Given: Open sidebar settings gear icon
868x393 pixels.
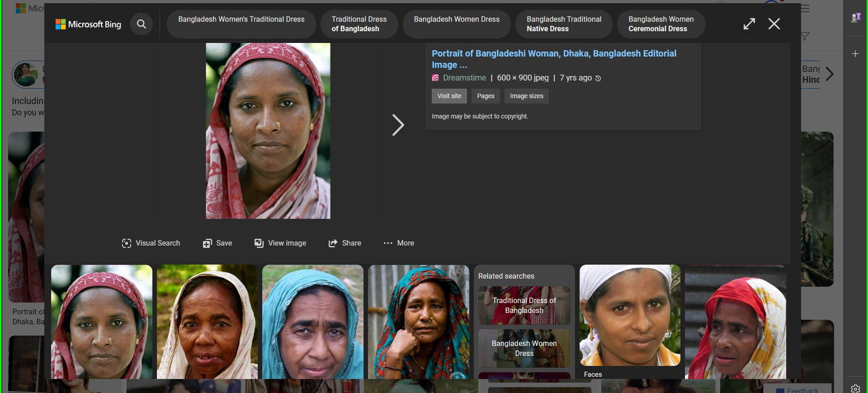Looking at the screenshot, I should [x=855, y=388].
